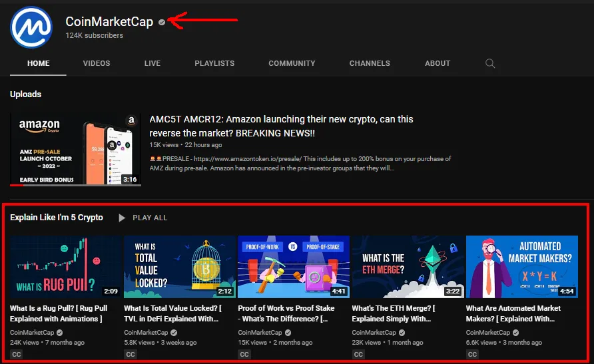
Task: Open What Is a Rug Pull video title
Action: 59,313
